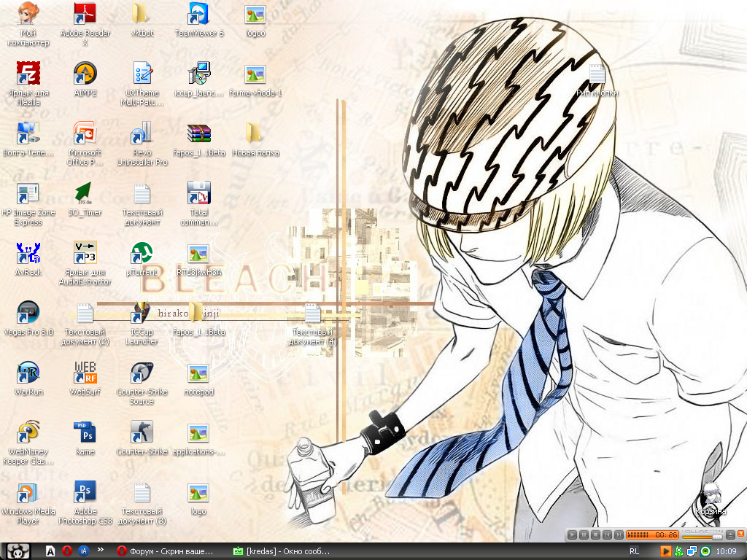Screen dimensions: 747x560
Task: Pause the mini player track
Action: click(584, 534)
